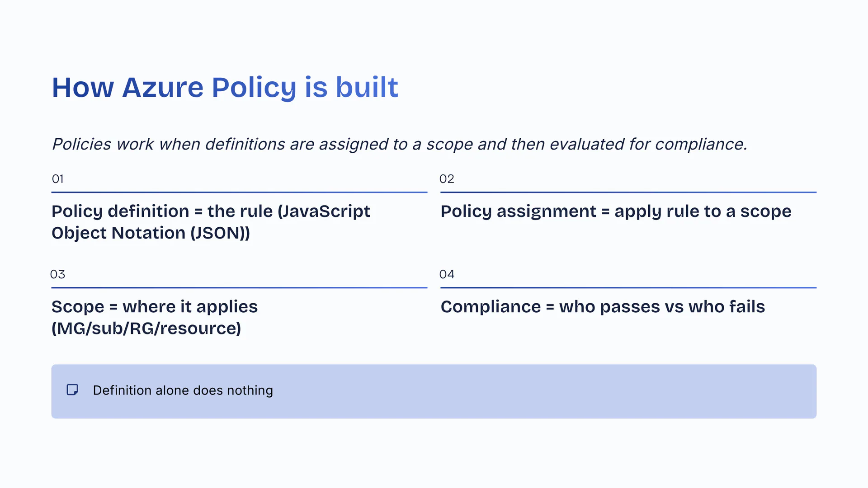
Task: Select the 'Compliance = who passes vs who fails' heading
Action: coord(603,307)
